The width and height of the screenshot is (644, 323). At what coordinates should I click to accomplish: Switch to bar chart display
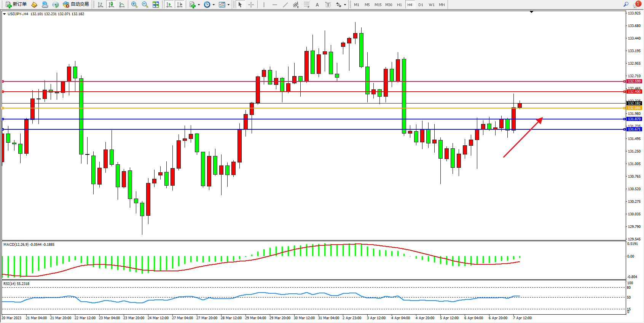click(100, 5)
